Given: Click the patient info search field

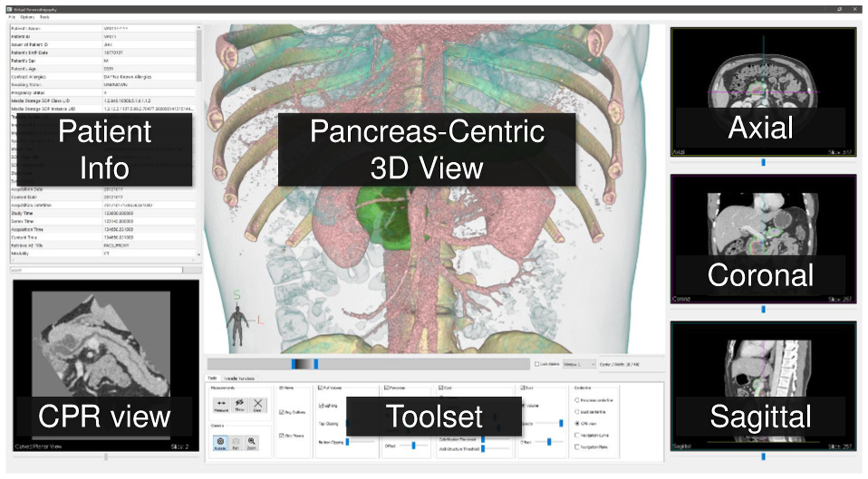Looking at the screenshot, I should tap(96, 270).
